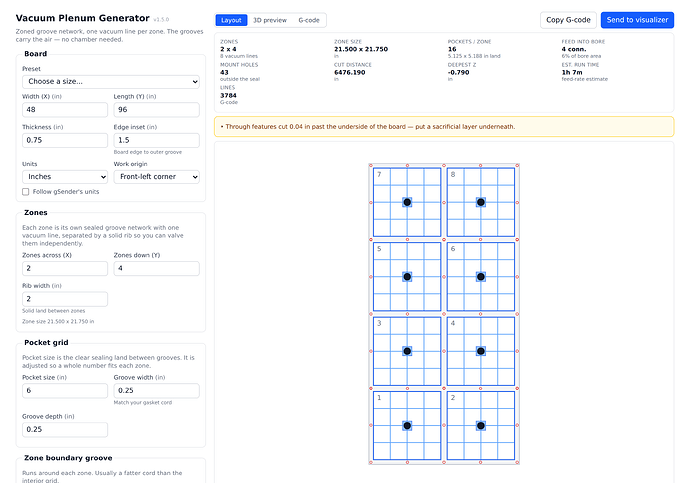Focus the Pocket size input field
Image resolution: width=690 pixels, height=483 pixels.
click(65, 391)
